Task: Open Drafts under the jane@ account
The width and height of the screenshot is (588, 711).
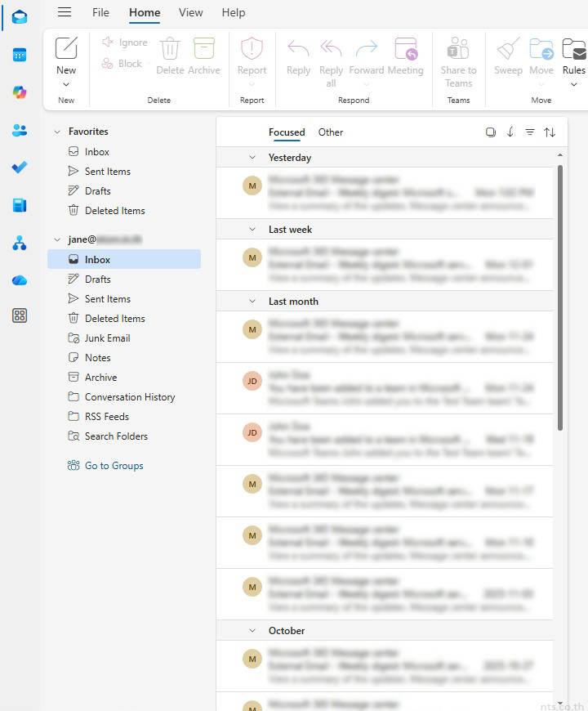Action: coord(124,279)
